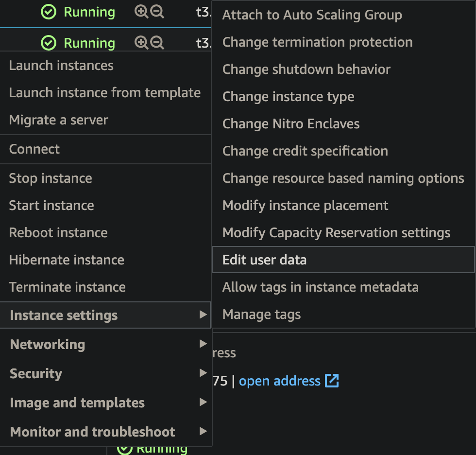Click green check status icon in first row

(49, 12)
